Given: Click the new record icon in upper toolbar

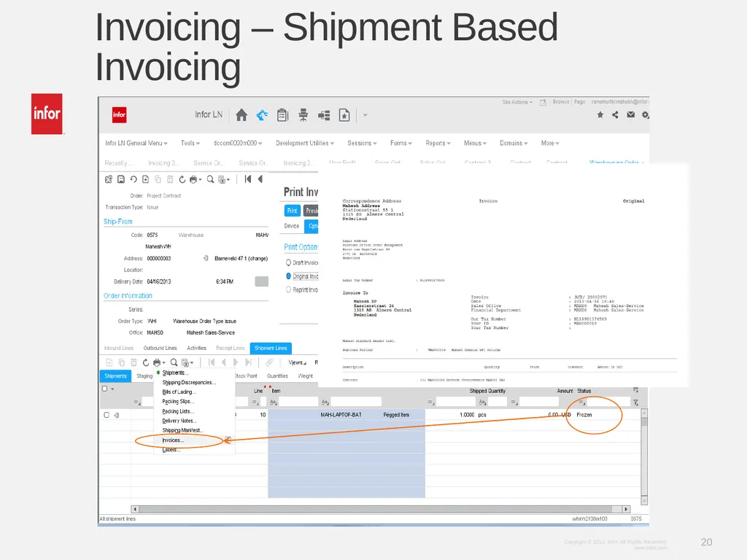Looking at the screenshot, I should [x=146, y=179].
